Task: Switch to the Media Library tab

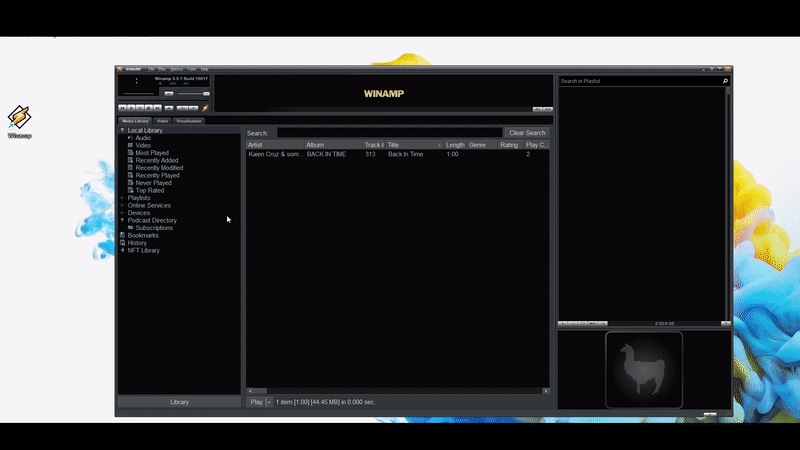Action: click(x=135, y=121)
